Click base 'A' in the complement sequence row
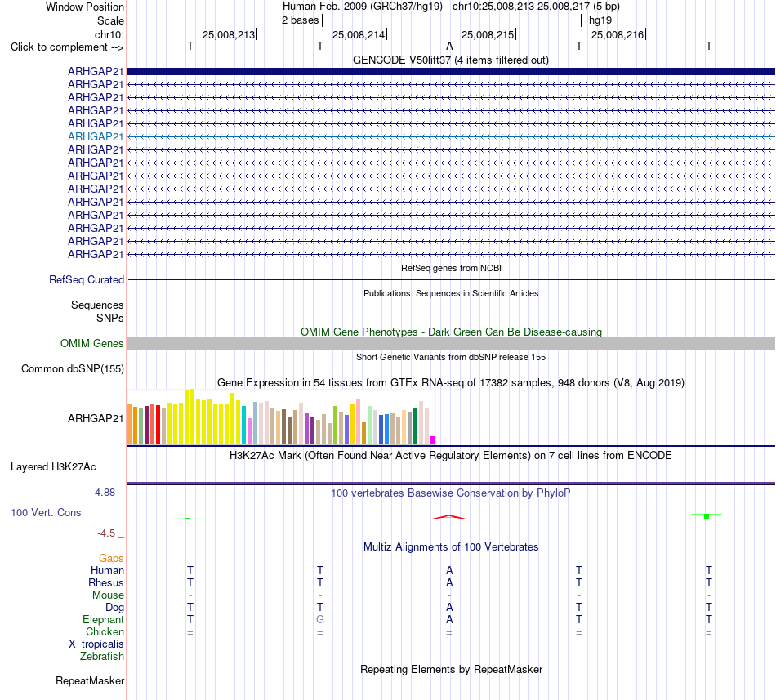776x700 pixels. [449, 46]
